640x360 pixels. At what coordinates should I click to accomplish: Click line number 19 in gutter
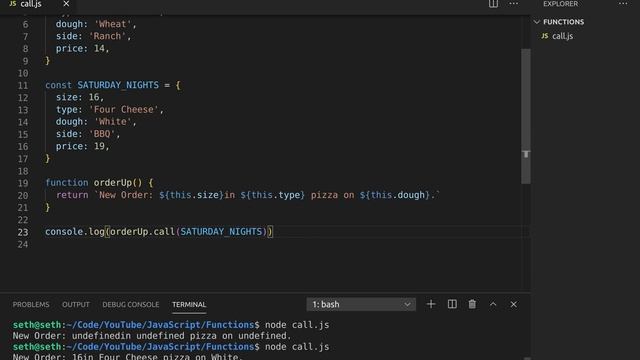point(23,183)
